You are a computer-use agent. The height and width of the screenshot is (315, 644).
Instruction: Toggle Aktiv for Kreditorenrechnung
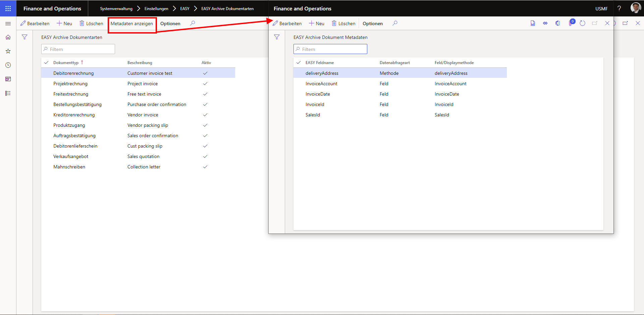click(205, 115)
